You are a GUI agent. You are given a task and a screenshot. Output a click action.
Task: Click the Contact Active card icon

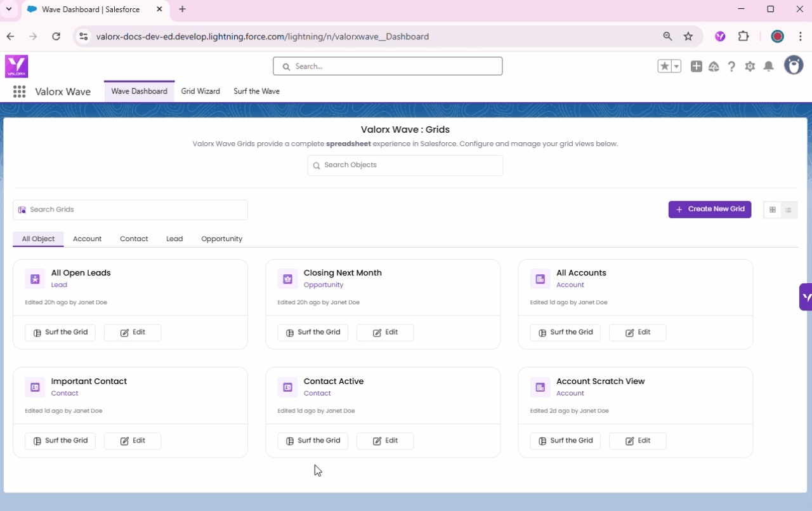287,387
